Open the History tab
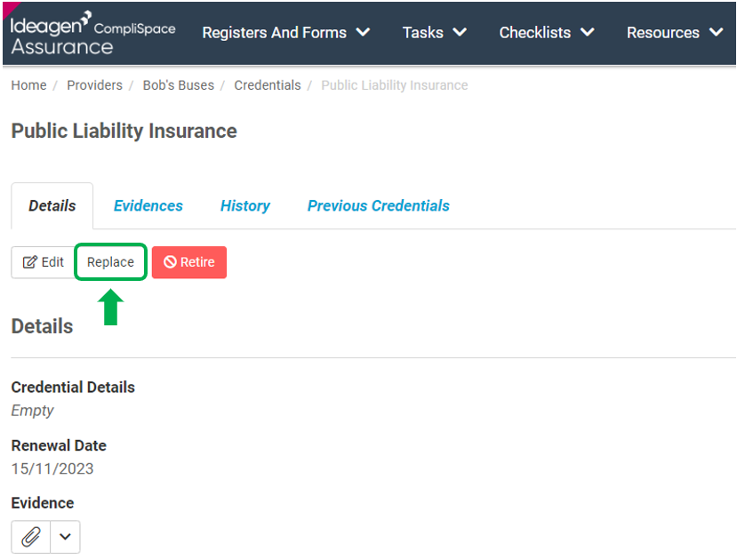Screen dimensions: 737x560 click(244, 205)
